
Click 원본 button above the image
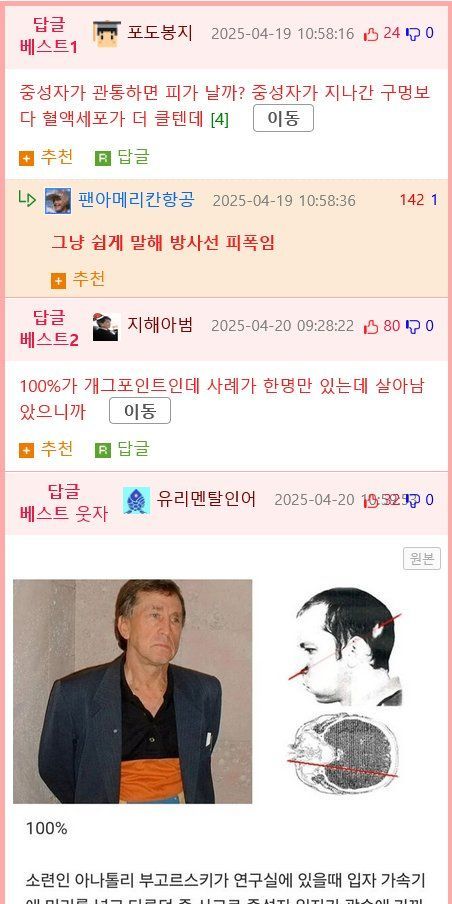421,558
